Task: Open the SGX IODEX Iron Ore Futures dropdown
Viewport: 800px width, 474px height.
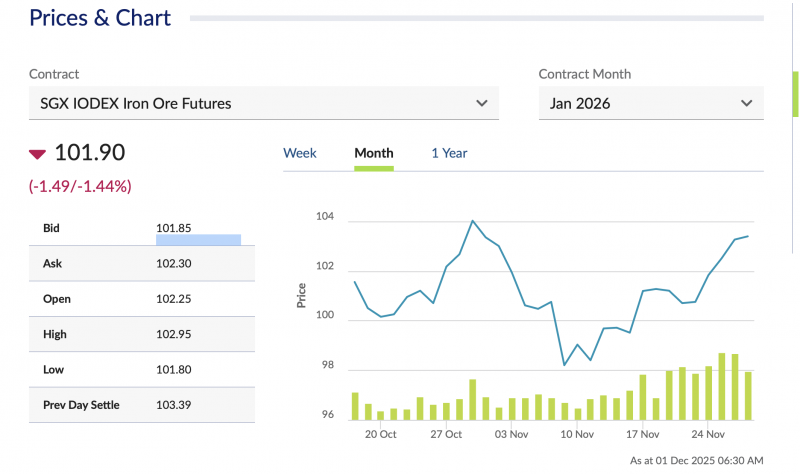Action: coord(263,103)
